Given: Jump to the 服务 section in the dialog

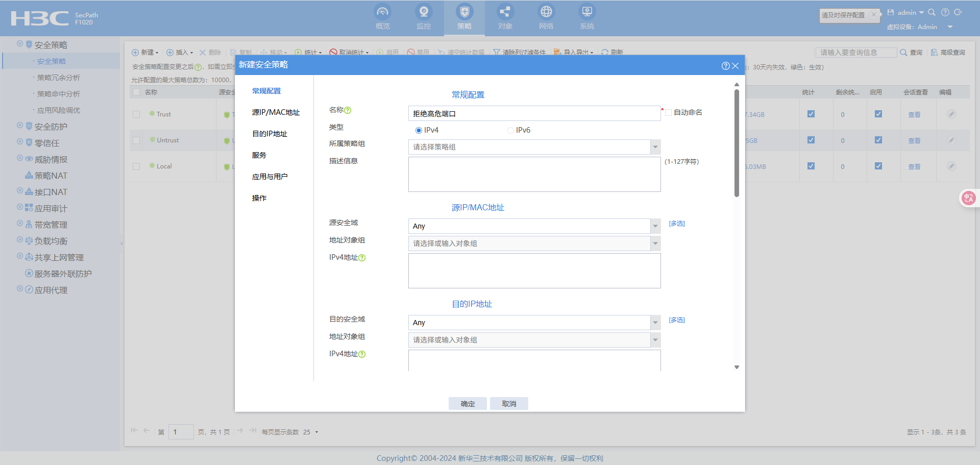Looking at the screenshot, I should pos(259,156).
